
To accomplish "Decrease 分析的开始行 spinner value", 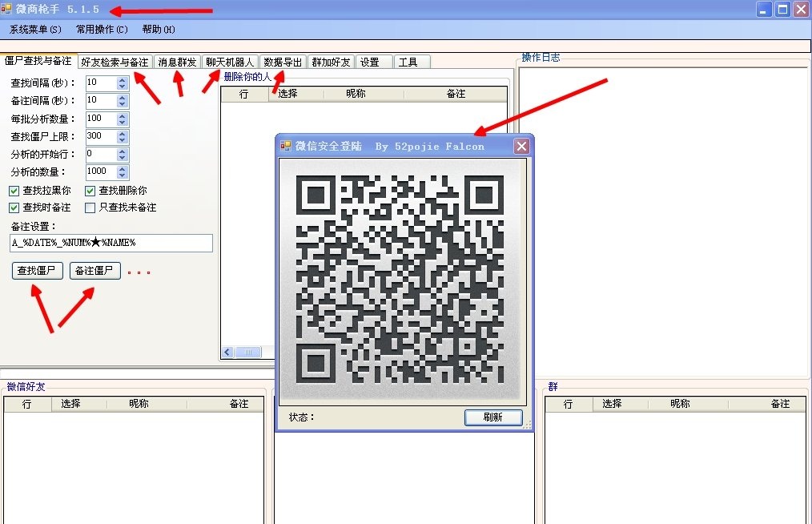I will 123,158.
